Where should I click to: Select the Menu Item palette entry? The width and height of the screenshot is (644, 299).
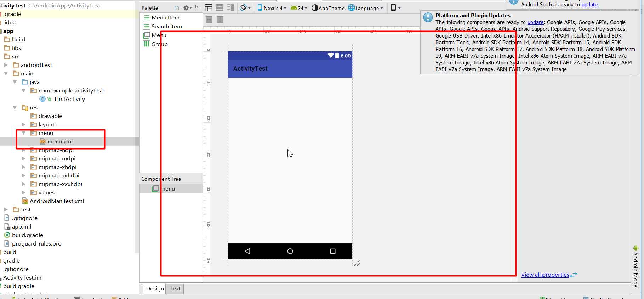[x=161, y=17]
